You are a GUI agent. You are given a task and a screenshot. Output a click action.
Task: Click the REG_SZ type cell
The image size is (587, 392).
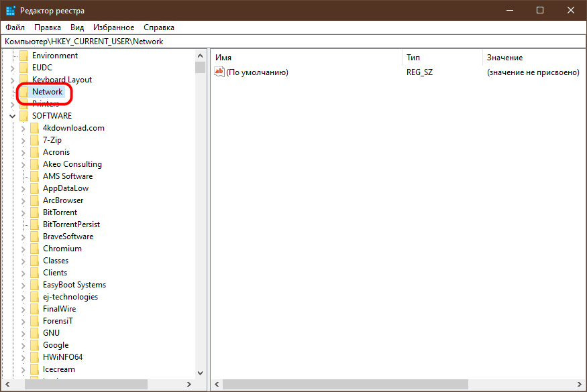pos(420,72)
